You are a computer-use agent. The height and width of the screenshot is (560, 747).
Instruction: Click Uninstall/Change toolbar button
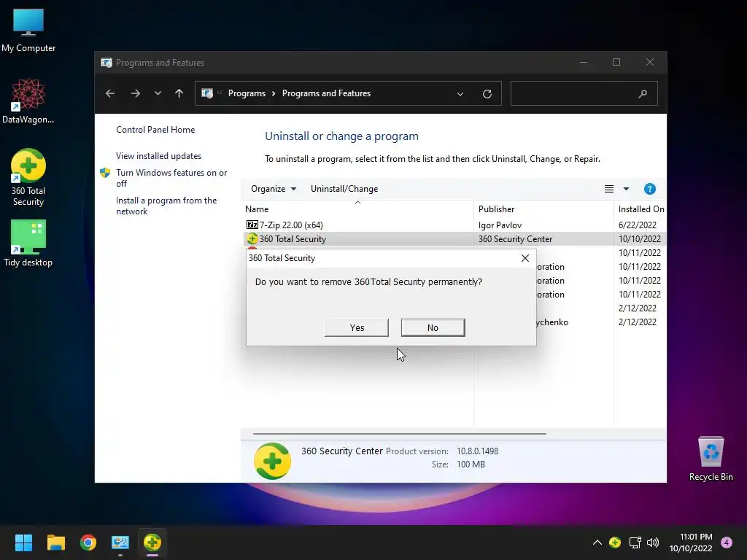(x=344, y=189)
